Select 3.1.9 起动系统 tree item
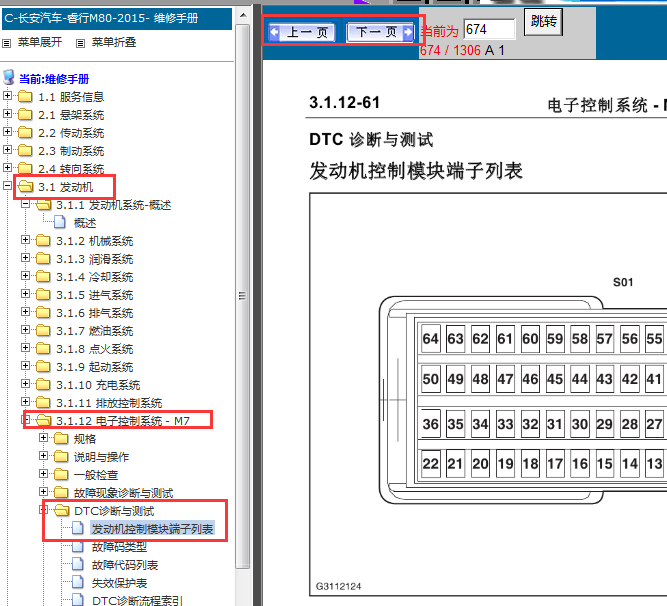Image resolution: width=667 pixels, height=606 pixels. click(94, 367)
